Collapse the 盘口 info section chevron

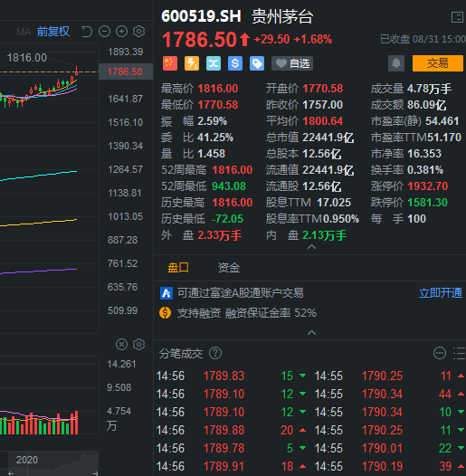point(312,333)
